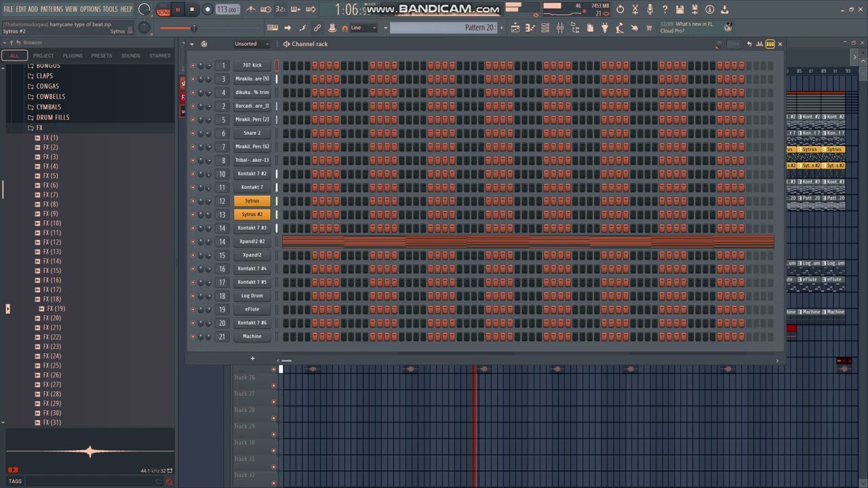Select the Sytrus channel button

[x=252, y=201]
